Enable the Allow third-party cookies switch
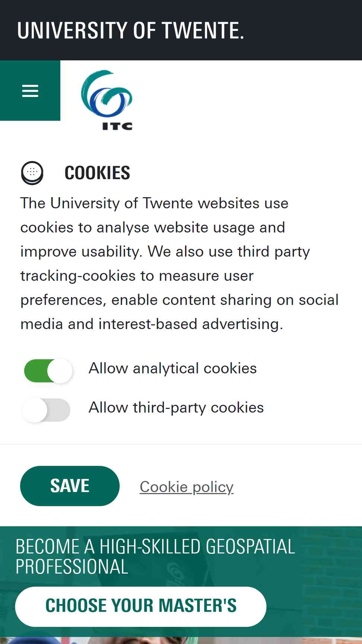 46,410
